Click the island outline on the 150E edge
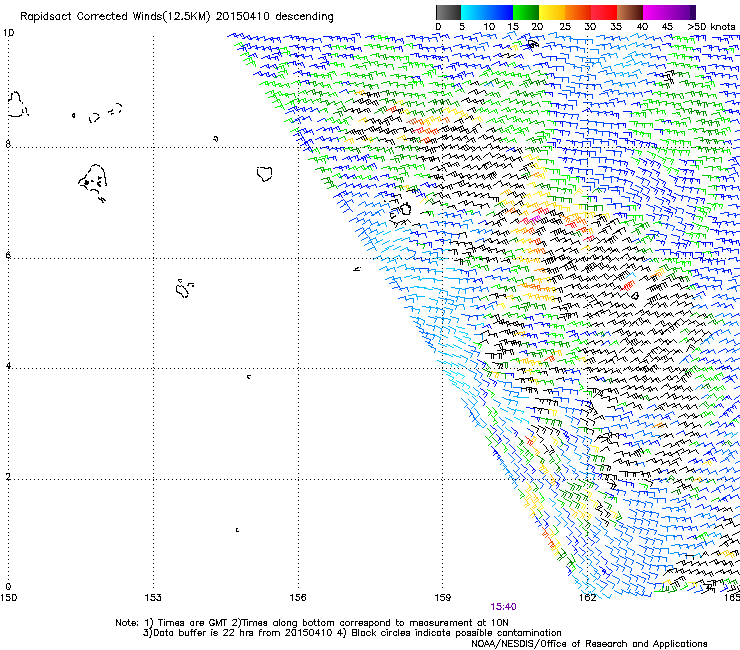This screenshot has height=650, width=740. coord(17,105)
